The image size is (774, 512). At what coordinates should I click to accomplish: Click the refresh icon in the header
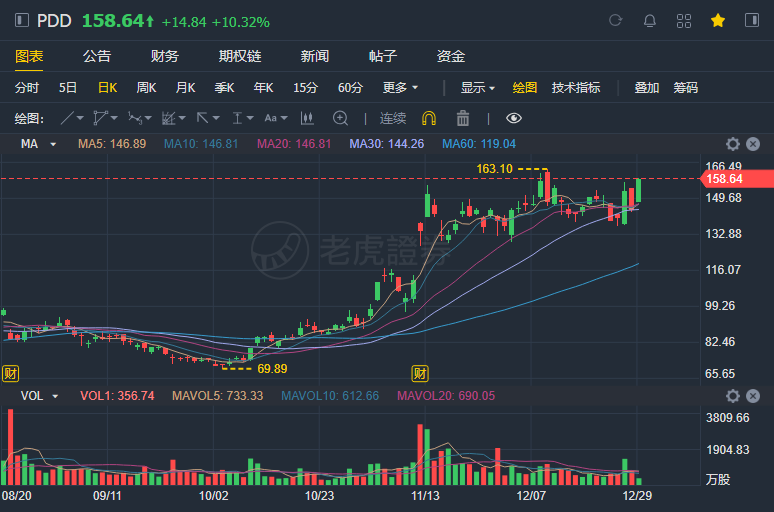[x=615, y=20]
